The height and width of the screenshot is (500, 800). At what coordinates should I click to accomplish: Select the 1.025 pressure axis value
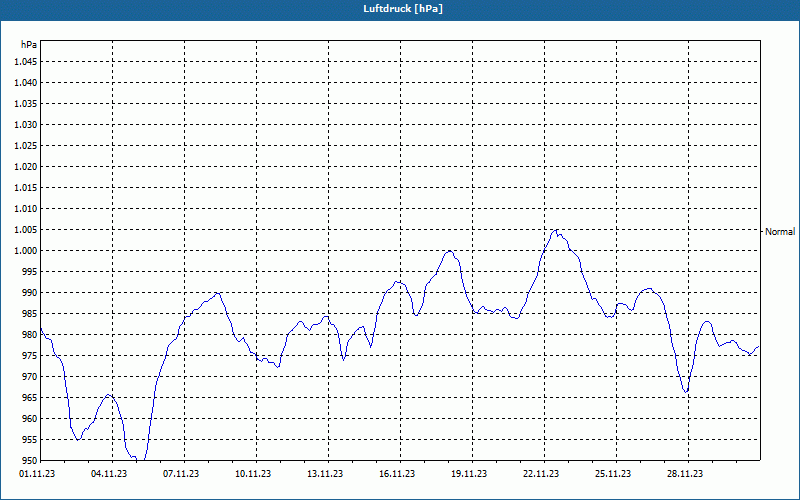[x=26, y=145]
